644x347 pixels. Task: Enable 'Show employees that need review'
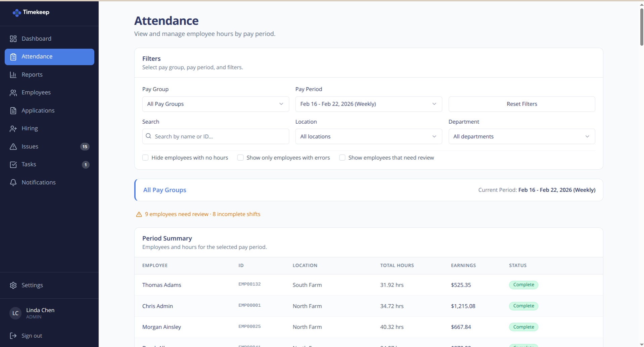[342, 157]
